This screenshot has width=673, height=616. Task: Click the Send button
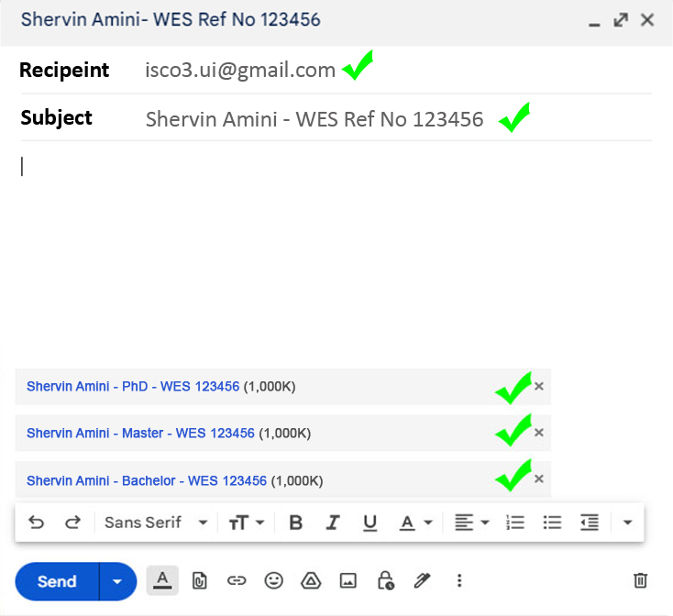[57, 581]
